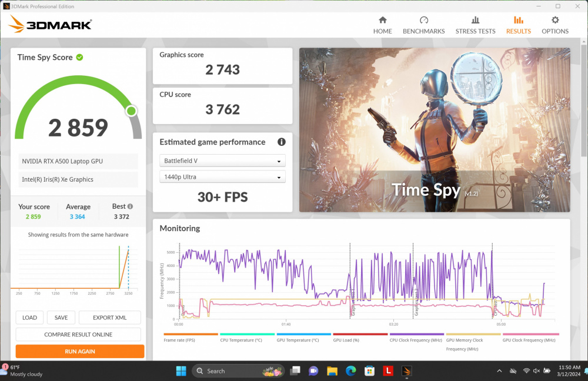Click the options gear icon

tap(555, 20)
